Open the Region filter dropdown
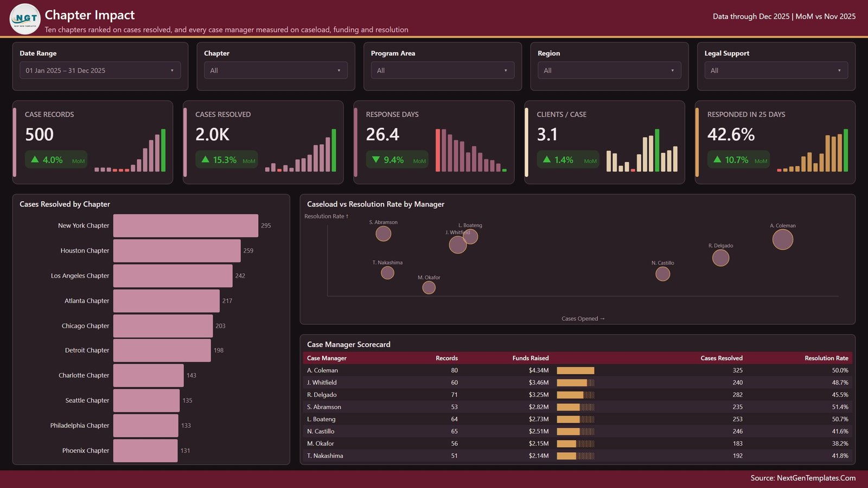The image size is (868, 488). pos(609,70)
